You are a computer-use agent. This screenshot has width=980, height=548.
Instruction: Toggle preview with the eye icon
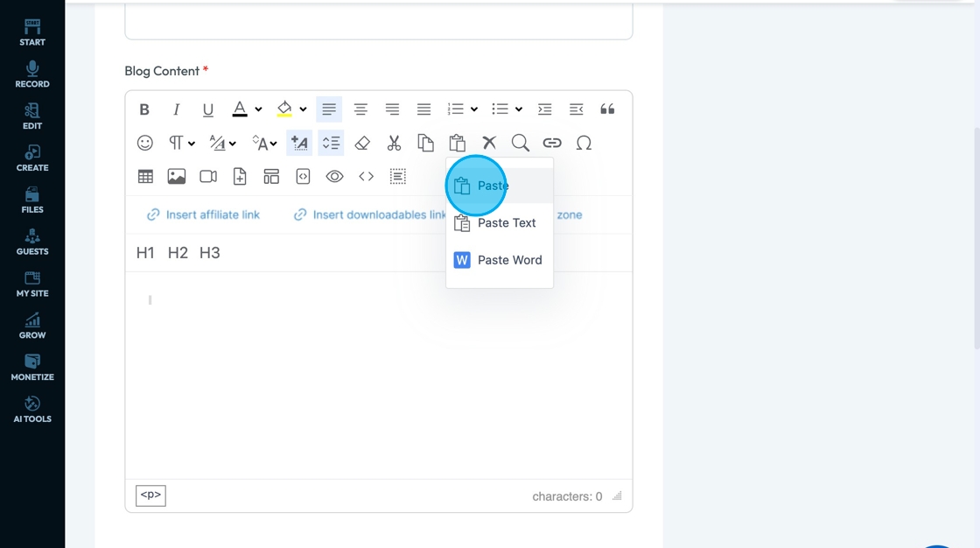[x=335, y=177]
